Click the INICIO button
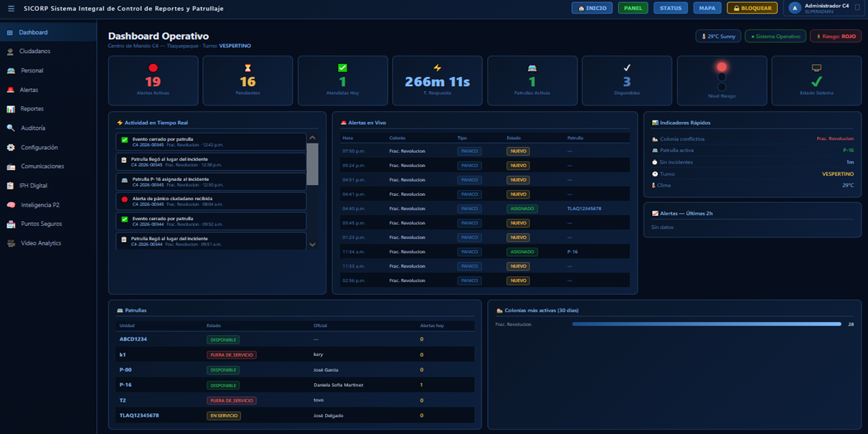This screenshot has height=434, width=868. pyautogui.click(x=592, y=8)
